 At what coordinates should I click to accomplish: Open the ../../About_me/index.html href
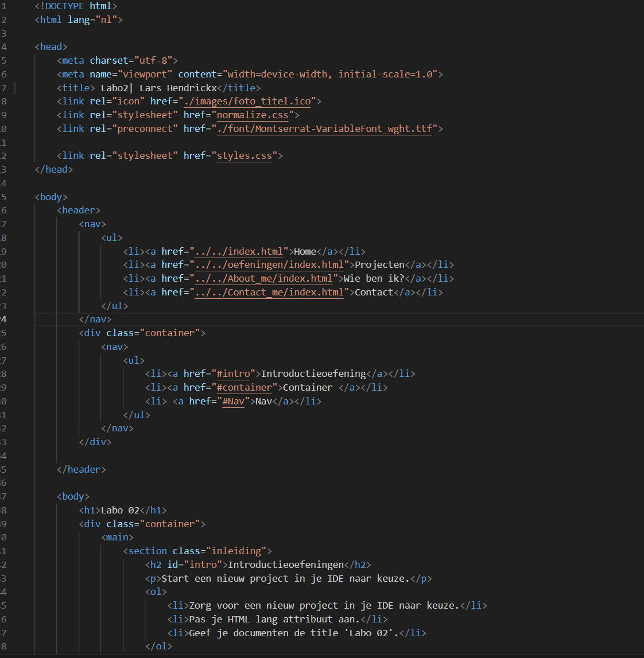click(x=263, y=279)
